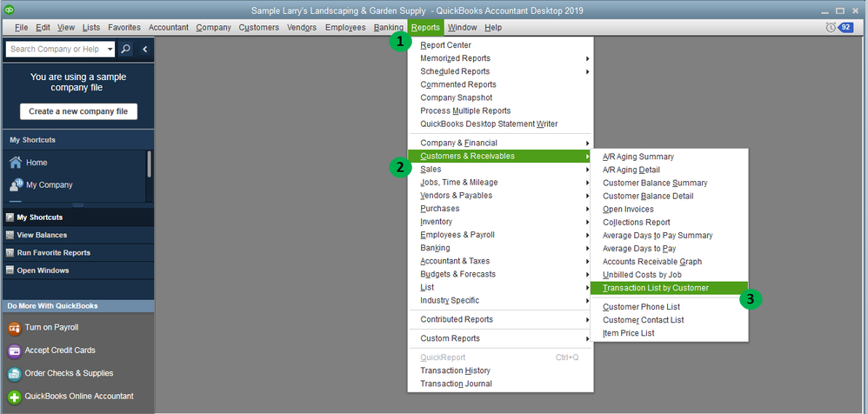
Task: Click QuickBooks logo in title bar
Action: [9, 10]
